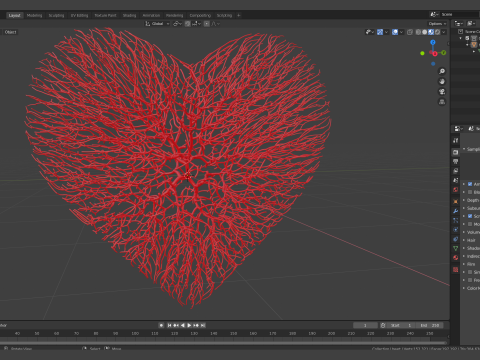Toggle the Ambient Occlusion checkbox

(470, 184)
